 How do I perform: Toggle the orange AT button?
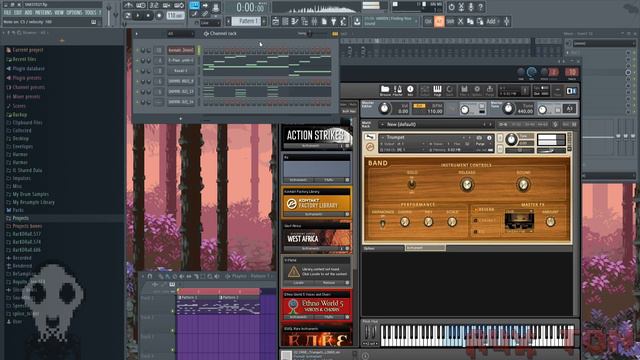[x=439, y=21]
